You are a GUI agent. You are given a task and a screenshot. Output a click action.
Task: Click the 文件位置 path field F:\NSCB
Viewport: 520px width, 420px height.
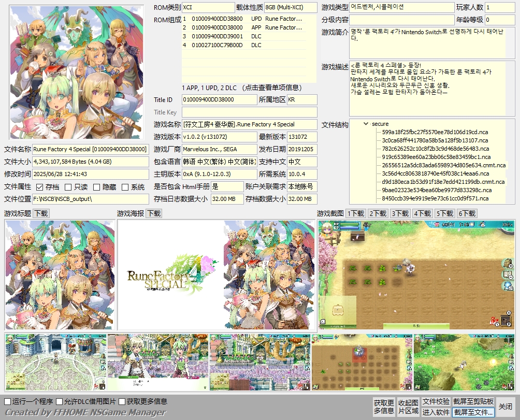91,199
